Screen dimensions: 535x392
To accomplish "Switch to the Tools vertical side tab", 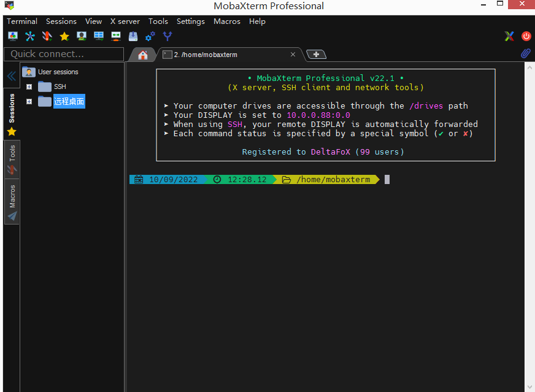I will [12, 159].
